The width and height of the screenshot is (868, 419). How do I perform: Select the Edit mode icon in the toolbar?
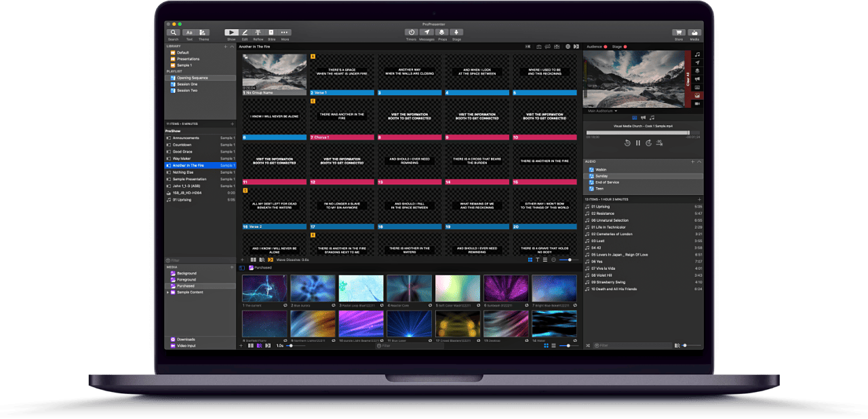coord(245,32)
